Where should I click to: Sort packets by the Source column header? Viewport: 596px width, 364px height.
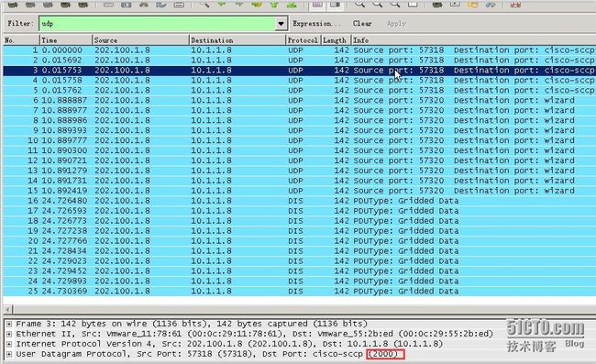pos(140,40)
